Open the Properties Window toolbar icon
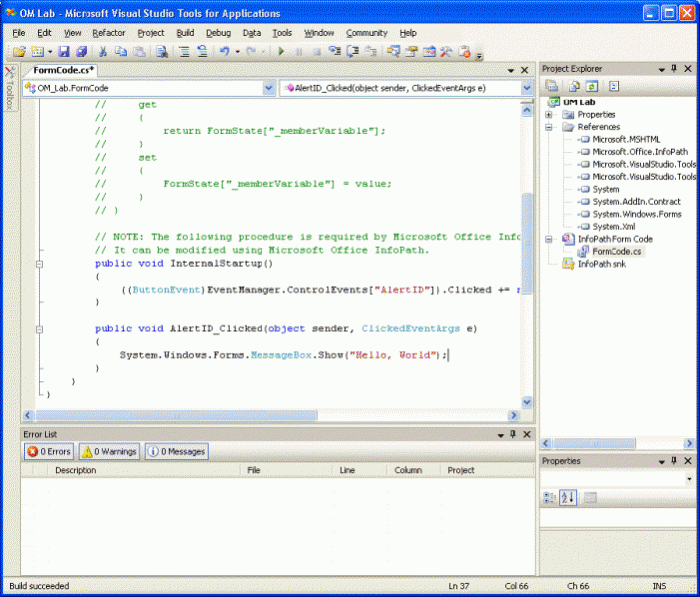This screenshot has height=597, width=700. (412, 52)
